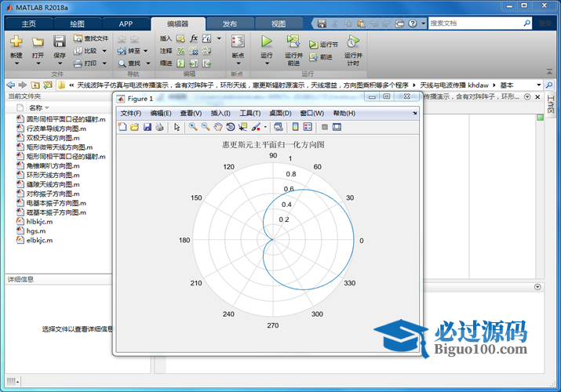Click the Open File icon in the Figure toolbar
Screen dimensions: 561x392
134,127
